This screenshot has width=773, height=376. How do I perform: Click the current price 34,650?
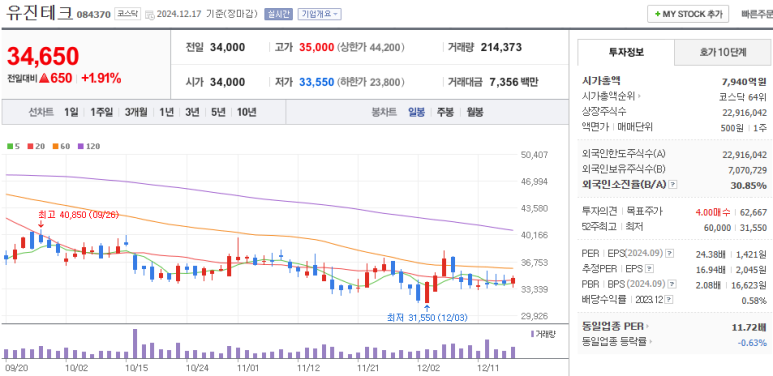click(x=43, y=56)
